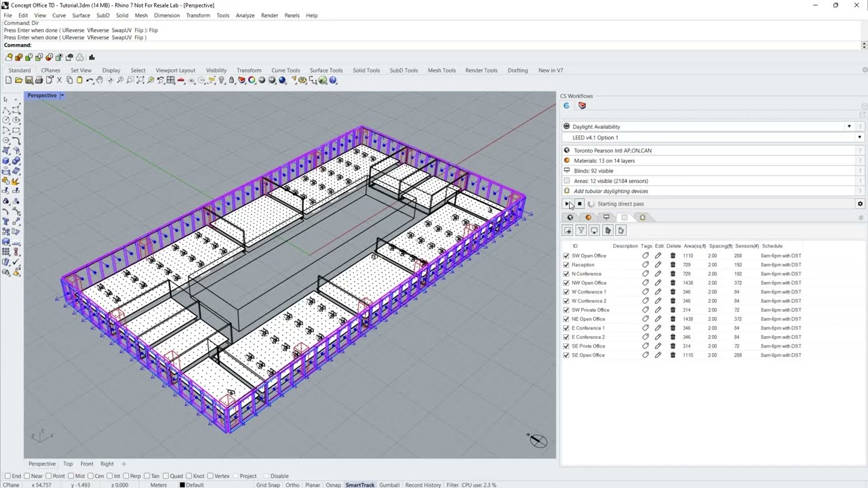Enable the End osnap checkbox
The height and width of the screenshot is (488, 868).
point(7,476)
